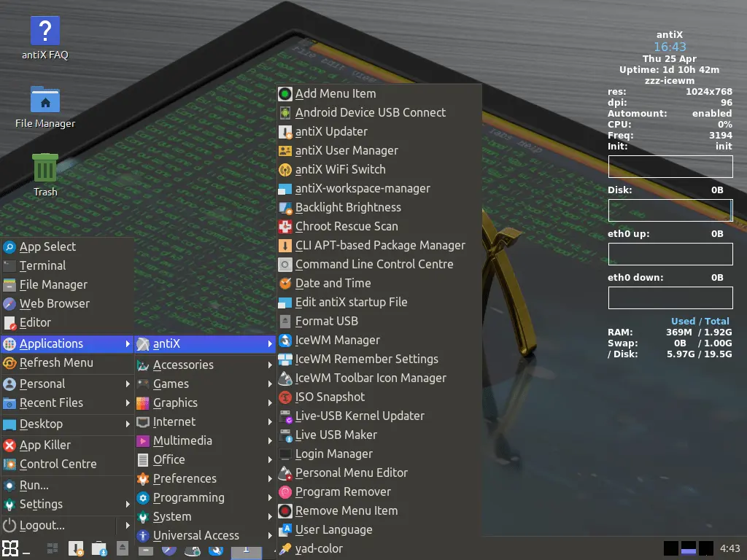Expand the Office submenu
The height and width of the screenshot is (560, 747).
(x=205, y=461)
